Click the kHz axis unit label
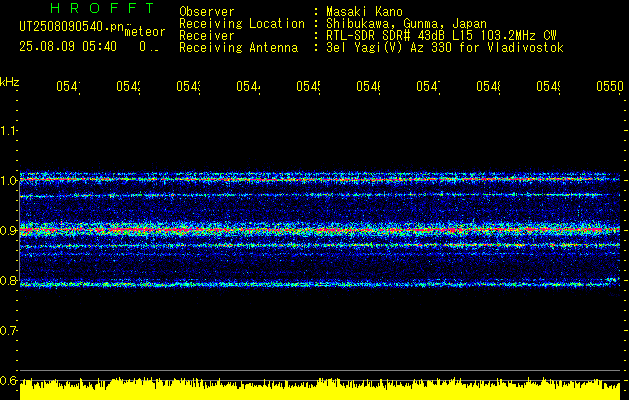This screenshot has width=629, height=400. (10, 82)
